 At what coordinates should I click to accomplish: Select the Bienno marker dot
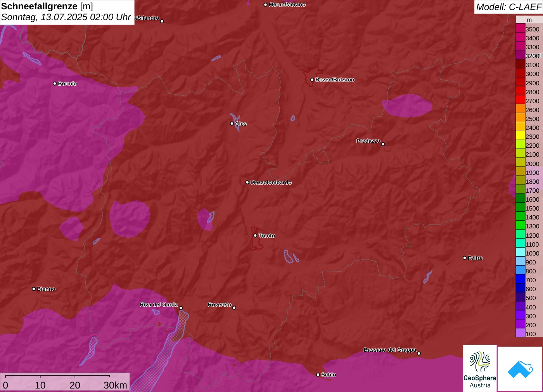click(34, 289)
